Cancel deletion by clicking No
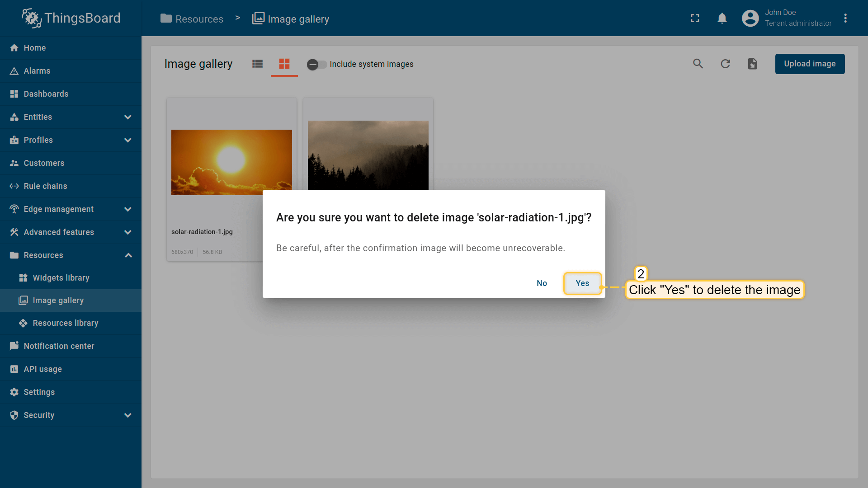Viewport: 868px width, 488px height. pos(542,283)
